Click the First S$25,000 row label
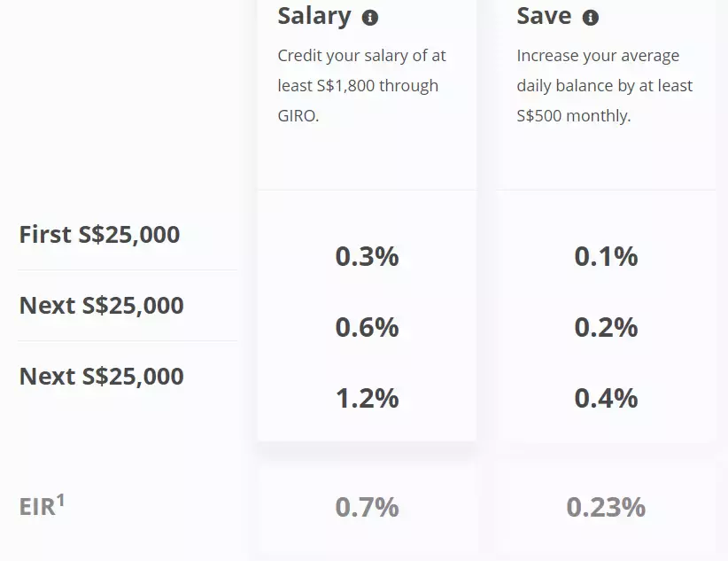The height and width of the screenshot is (561, 728). point(99,235)
